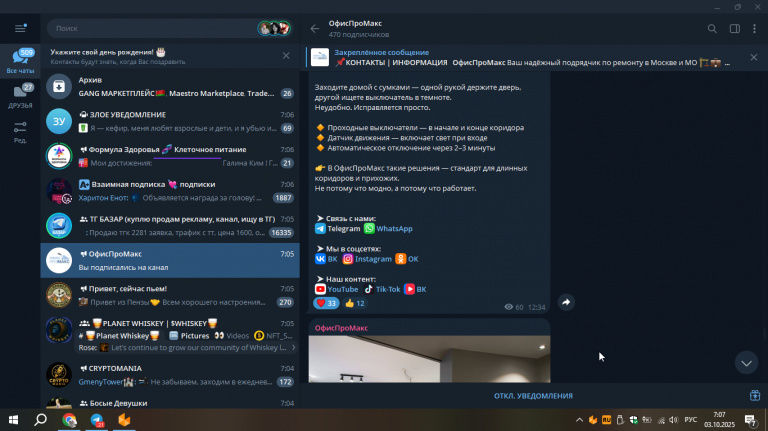Select the Pictures topic in Planet Whiskey
Image resolution: width=768 pixels, height=431 pixels.
pyautogui.click(x=189, y=335)
